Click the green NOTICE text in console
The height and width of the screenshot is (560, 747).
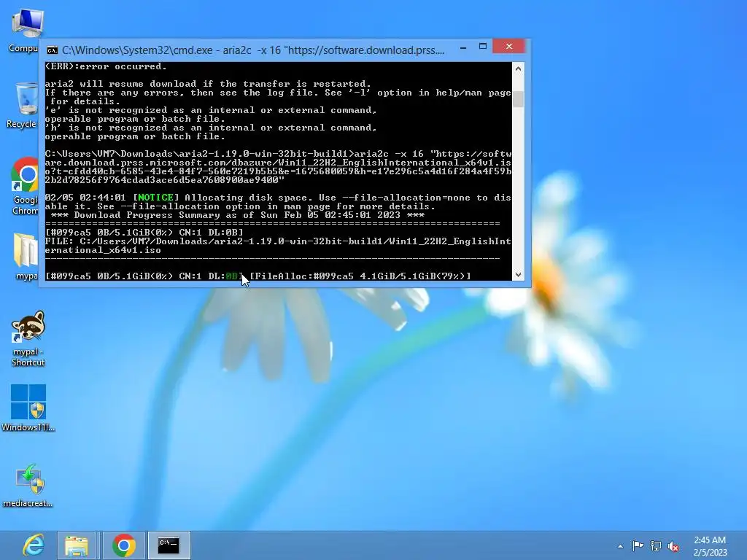coord(155,197)
